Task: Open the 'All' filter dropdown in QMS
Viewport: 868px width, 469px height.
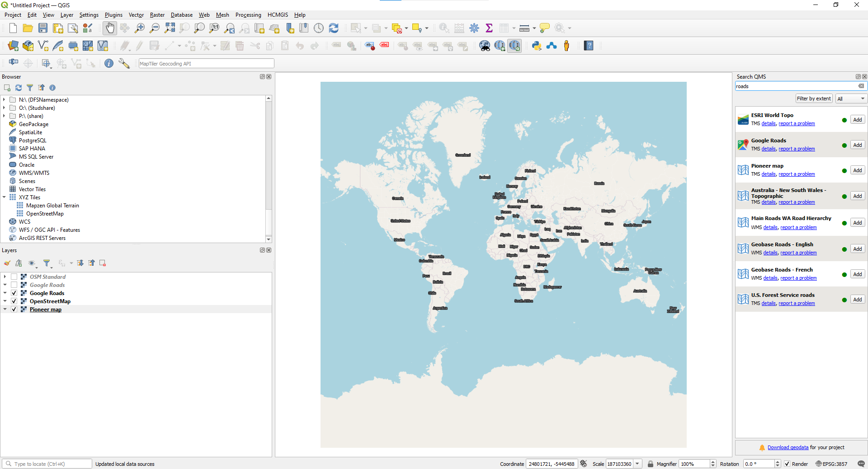Action: click(x=850, y=98)
